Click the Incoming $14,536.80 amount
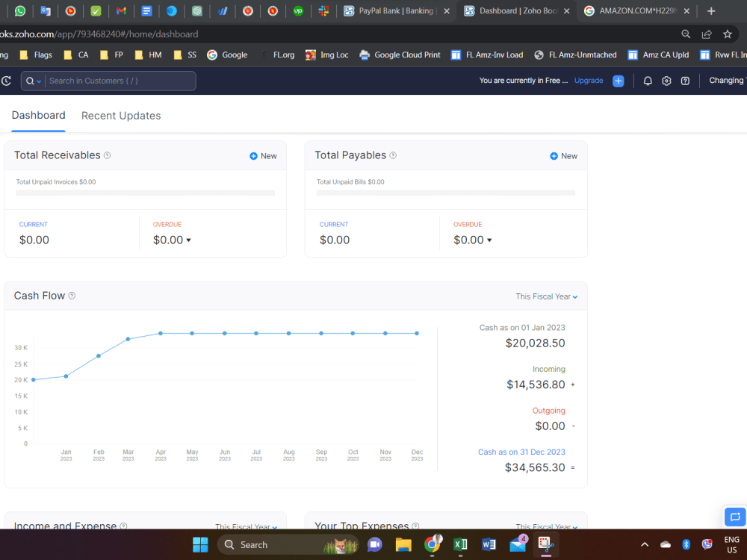 [536, 385]
